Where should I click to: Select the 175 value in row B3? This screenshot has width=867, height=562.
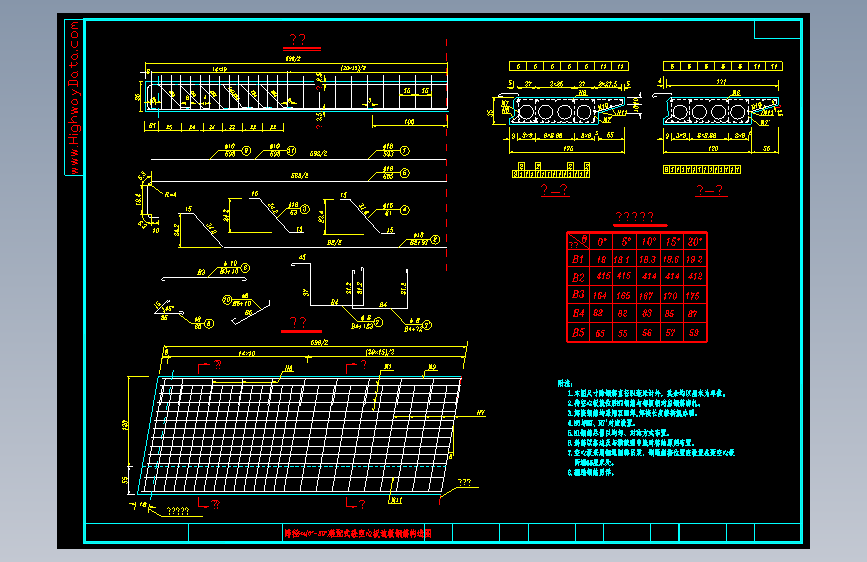(x=692, y=296)
